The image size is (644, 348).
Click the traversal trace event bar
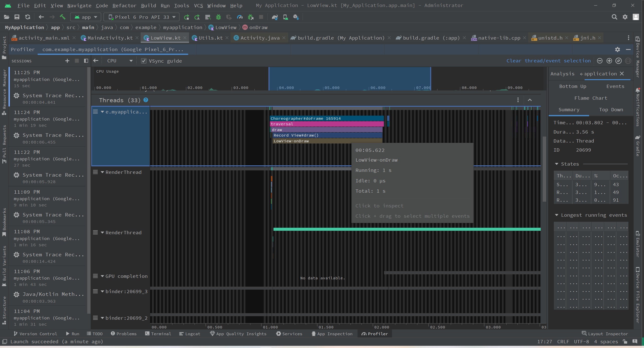point(327,124)
